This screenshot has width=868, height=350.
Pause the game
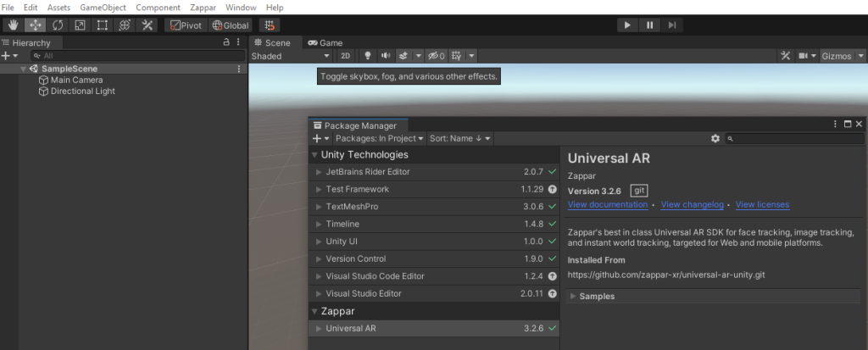coord(650,25)
